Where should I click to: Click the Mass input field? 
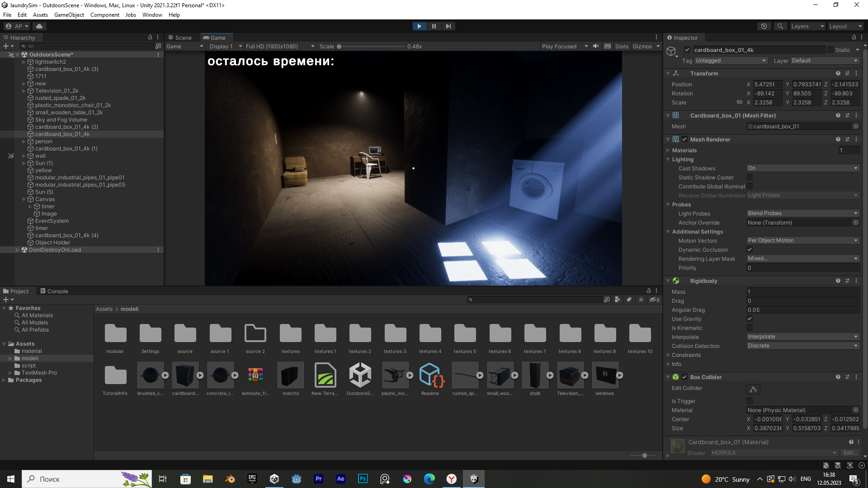[803, 292]
